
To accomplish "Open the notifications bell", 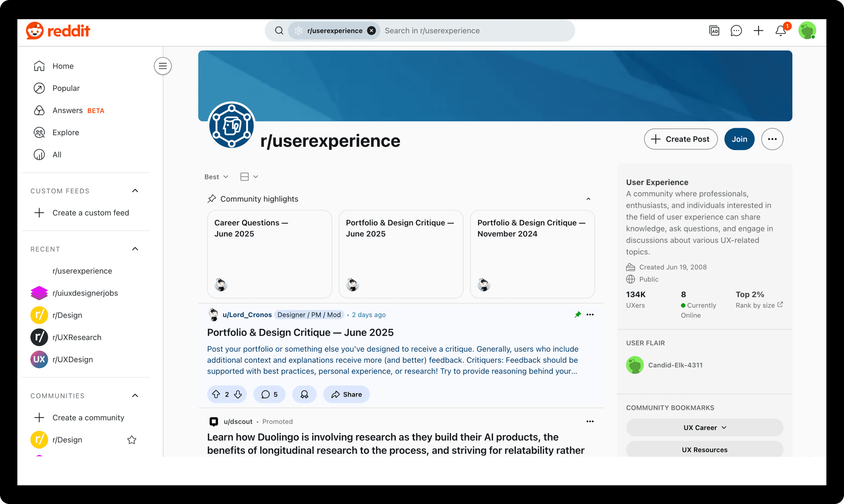I will [x=781, y=31].
